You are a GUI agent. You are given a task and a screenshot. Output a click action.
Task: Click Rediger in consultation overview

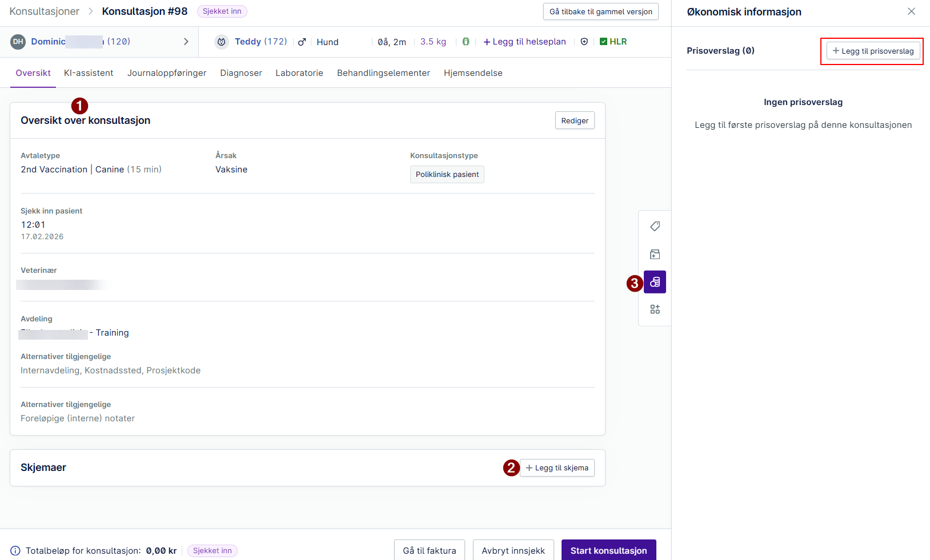tap(575, 120)
